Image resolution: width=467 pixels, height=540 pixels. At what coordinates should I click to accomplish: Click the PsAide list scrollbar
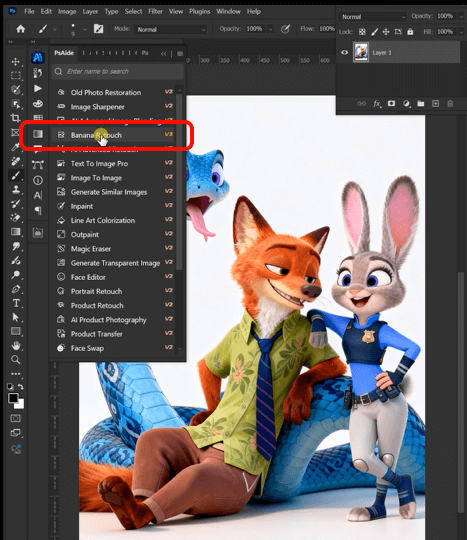pos(179,183)
